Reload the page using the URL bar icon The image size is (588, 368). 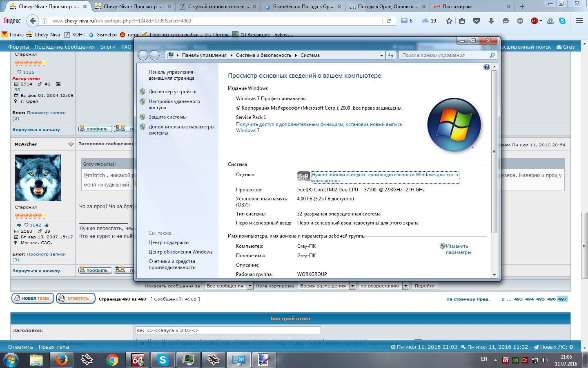[389, 21]
